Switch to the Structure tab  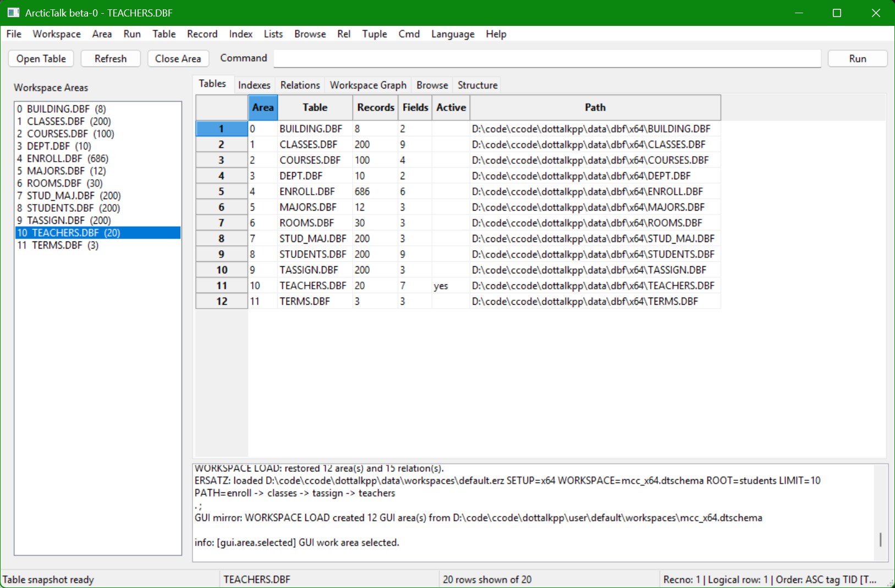click(x=477, y=85)
